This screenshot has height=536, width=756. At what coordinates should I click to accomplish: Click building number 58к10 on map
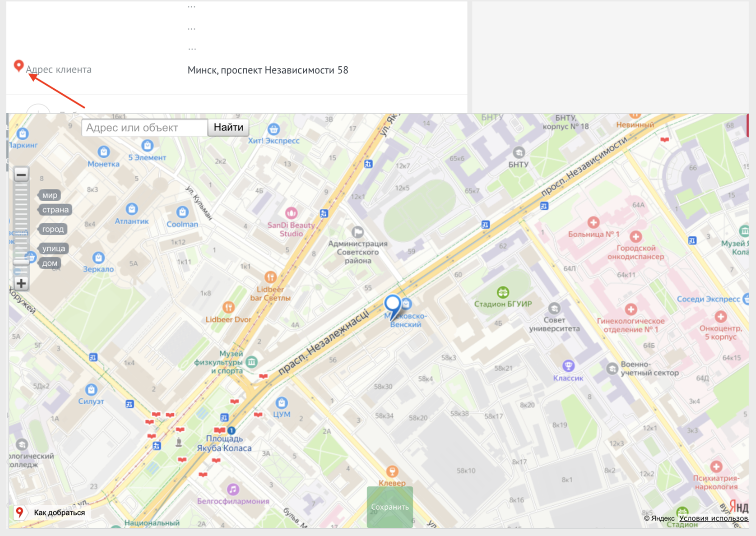click(466, 471)
